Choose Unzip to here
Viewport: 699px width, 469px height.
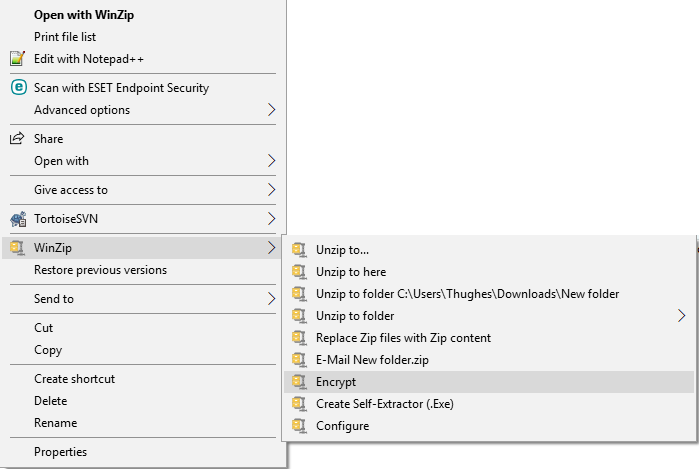coord(350,272)
